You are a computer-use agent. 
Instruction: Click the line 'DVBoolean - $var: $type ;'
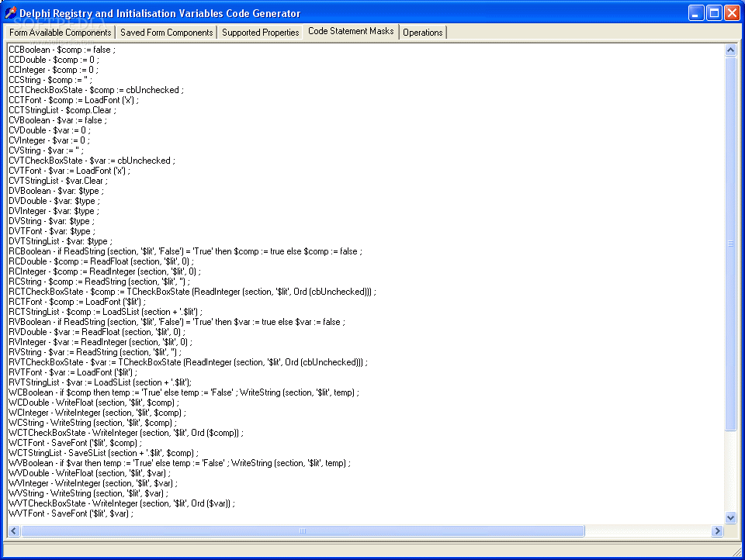pyautogui.click(x=56, y=191)
